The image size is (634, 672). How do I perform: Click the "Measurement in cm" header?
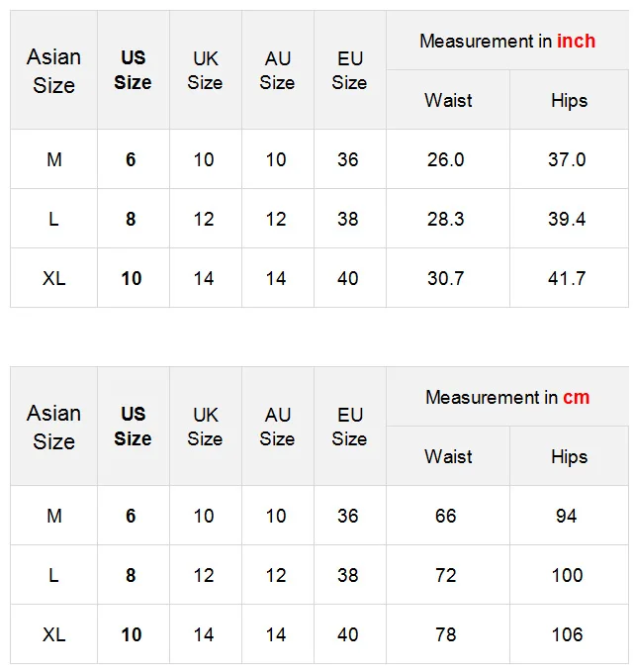tap(507, 397)
